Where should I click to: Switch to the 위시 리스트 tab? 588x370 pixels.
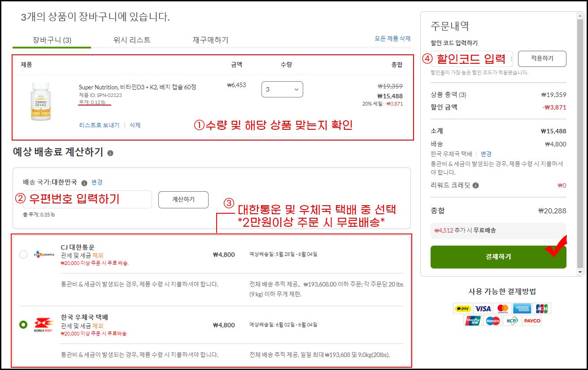[x=132, y=40]
